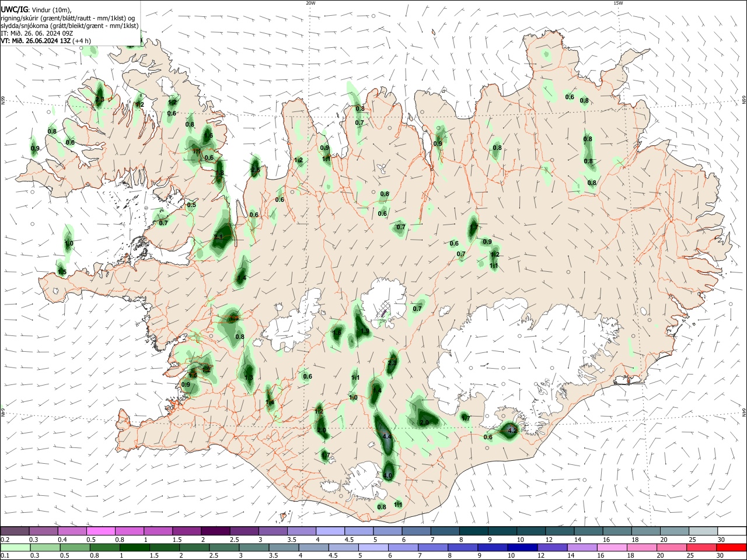Select the white 25–30 swatch in top legend row
The image size is (747, 560).
point(732,531)
